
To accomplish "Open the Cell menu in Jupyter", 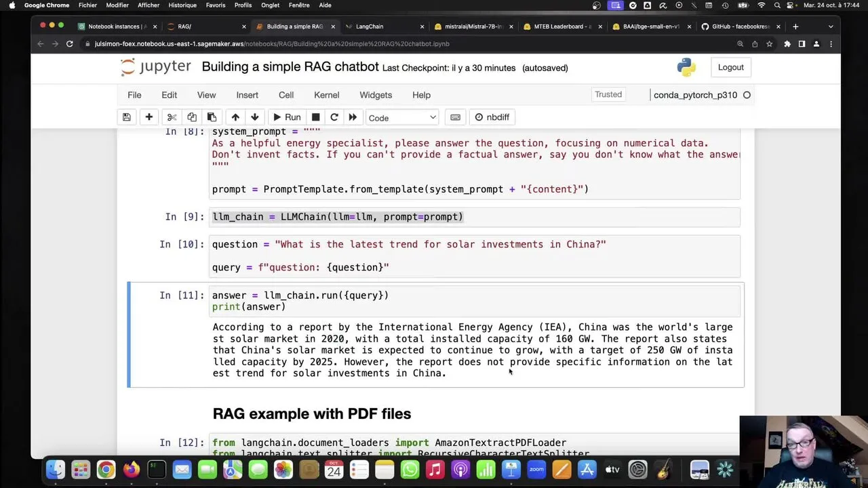I will [286, 95].
